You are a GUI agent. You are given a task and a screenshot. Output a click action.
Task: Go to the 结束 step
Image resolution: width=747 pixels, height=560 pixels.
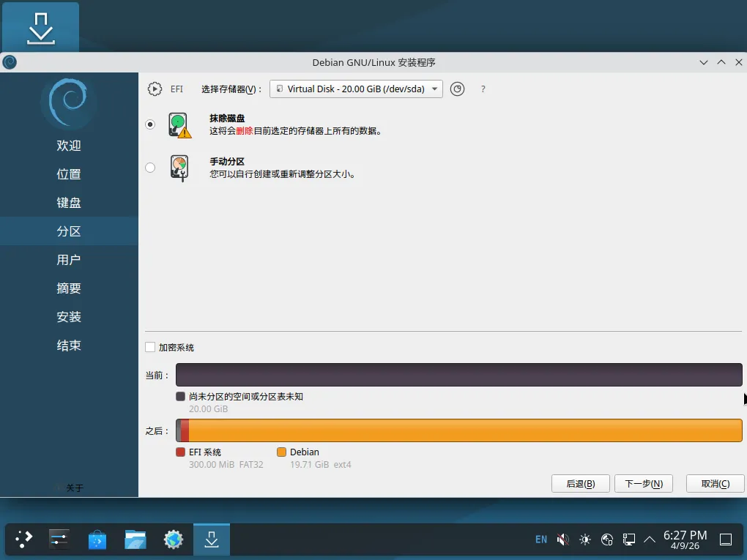coord(69,346)
